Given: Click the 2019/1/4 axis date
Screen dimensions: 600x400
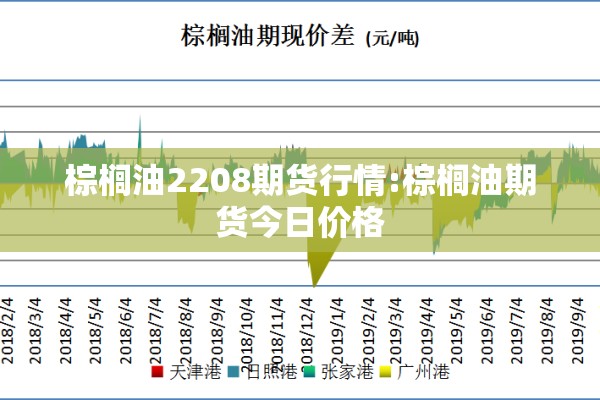Looking at the screenshot, I should pyautogui.click(x=336, y=330).
